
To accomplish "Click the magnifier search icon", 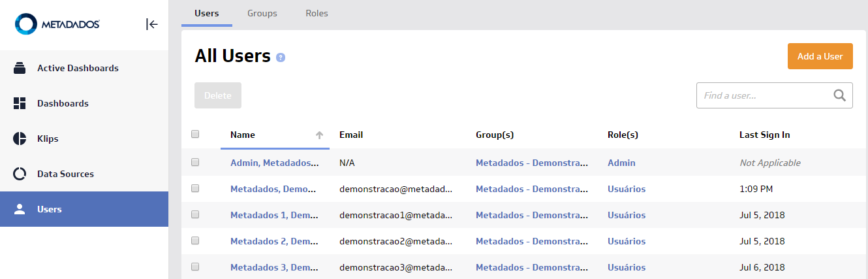I will [x=840, y=95].
